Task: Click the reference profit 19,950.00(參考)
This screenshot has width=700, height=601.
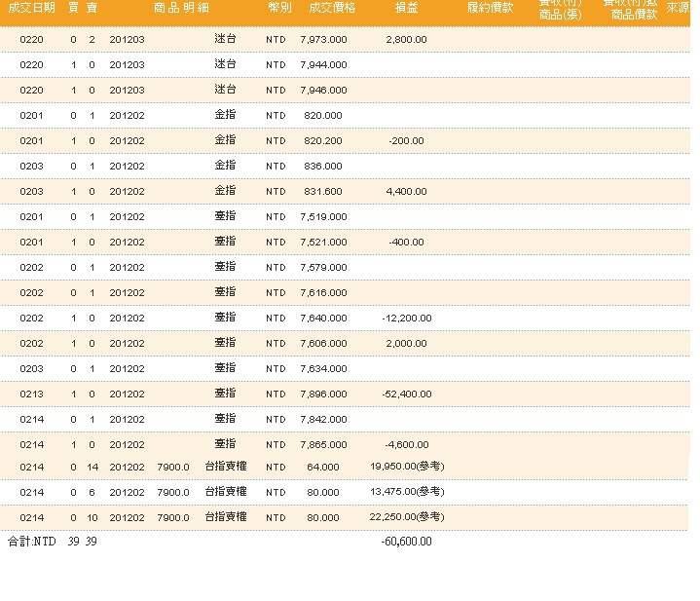Action: coord(407,467)
